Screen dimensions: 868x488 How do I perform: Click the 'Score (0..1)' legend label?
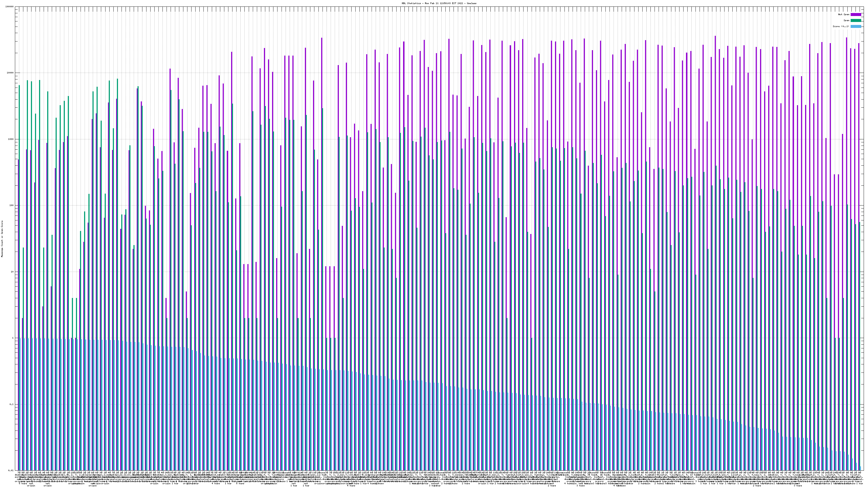[841, 26]
